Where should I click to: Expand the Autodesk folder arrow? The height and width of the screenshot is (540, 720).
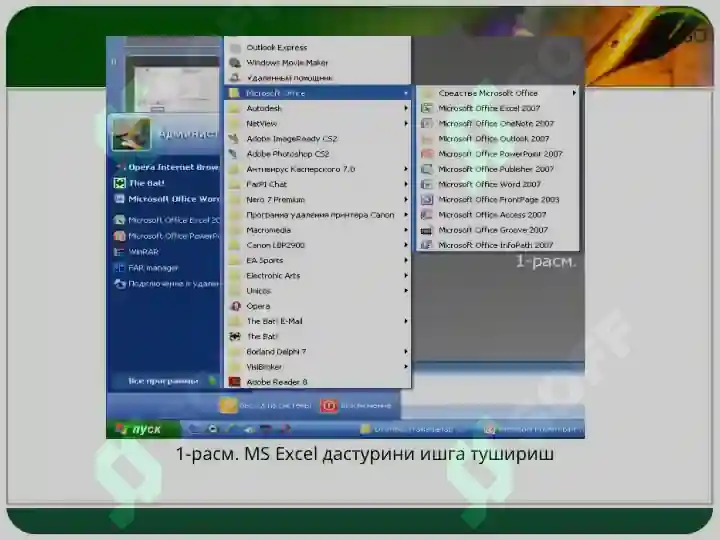pyautogui.click(x=406, y=108)
